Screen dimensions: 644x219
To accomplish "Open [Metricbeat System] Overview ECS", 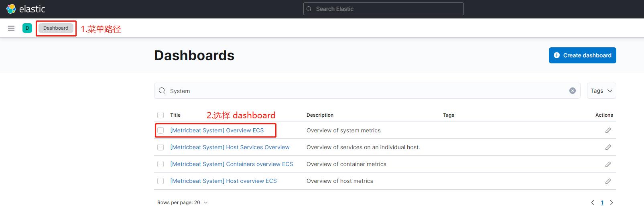I will (217, 130).
